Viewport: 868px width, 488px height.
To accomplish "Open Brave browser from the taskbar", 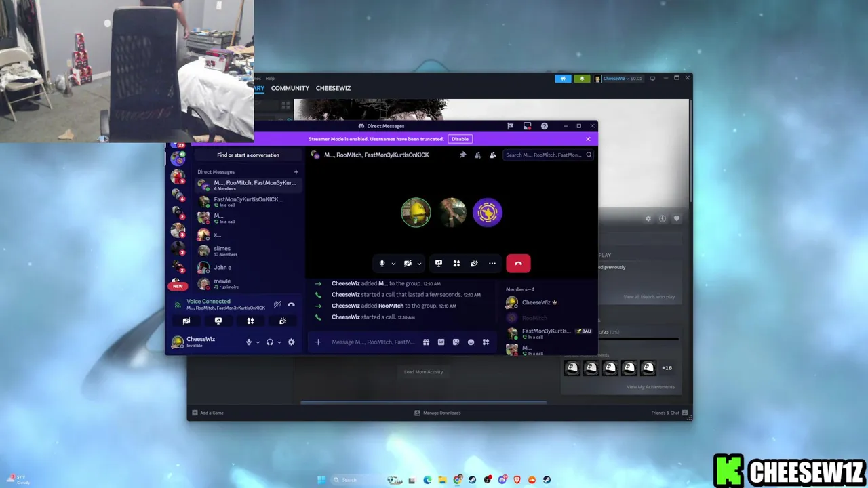I will point(517,480).
